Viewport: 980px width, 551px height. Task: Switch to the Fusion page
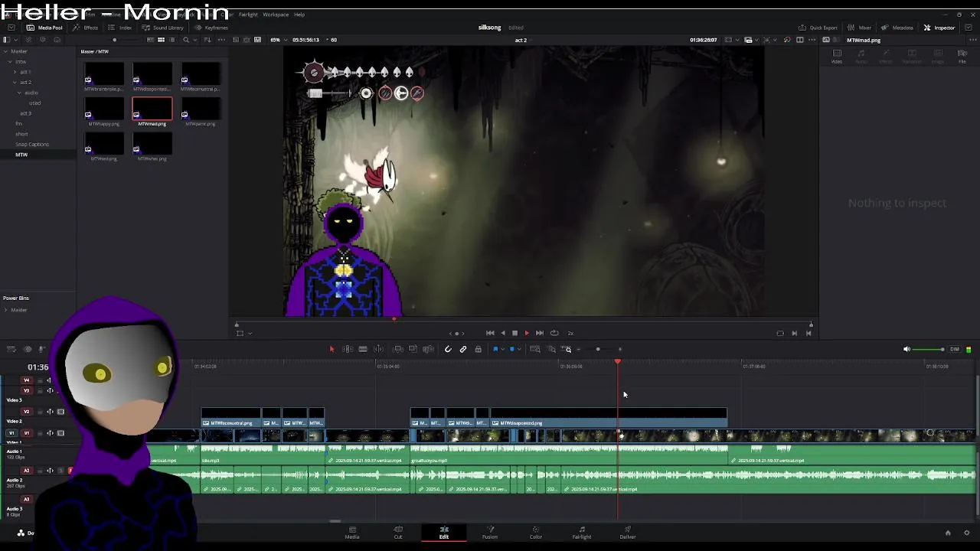click(490, 532)
